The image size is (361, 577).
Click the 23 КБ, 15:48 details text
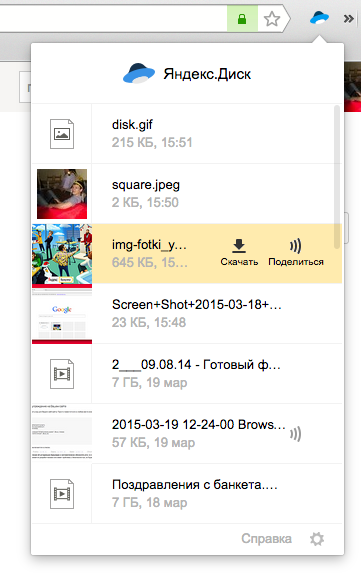click(149, 322)
